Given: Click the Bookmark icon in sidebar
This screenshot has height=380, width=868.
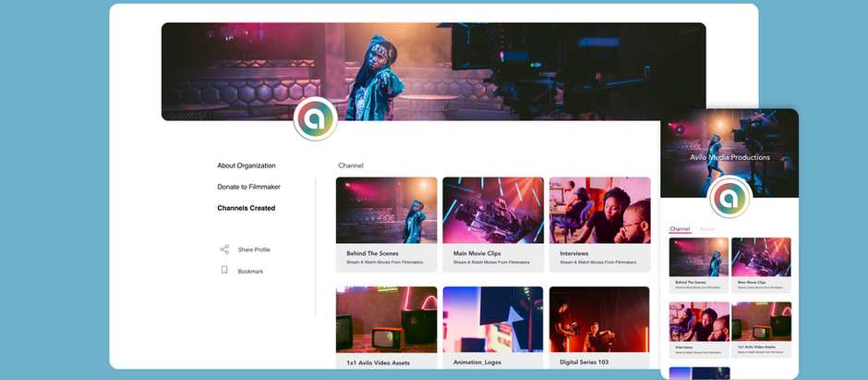Looking at the screenshot, I should coord(224,270).
